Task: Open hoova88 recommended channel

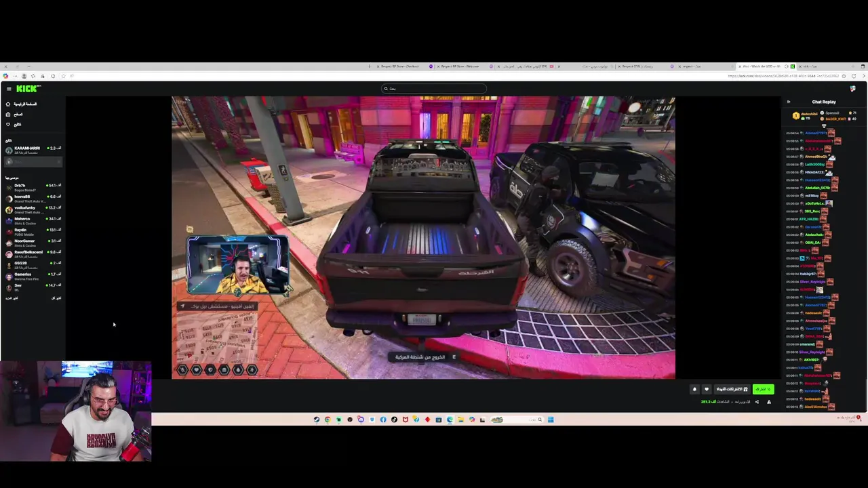Action: [33, 198]
